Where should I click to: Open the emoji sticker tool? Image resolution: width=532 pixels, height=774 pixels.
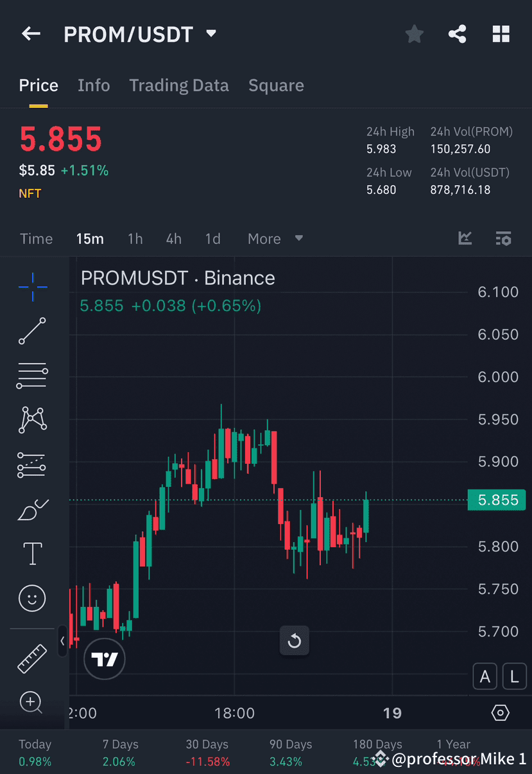pos(32,598)
